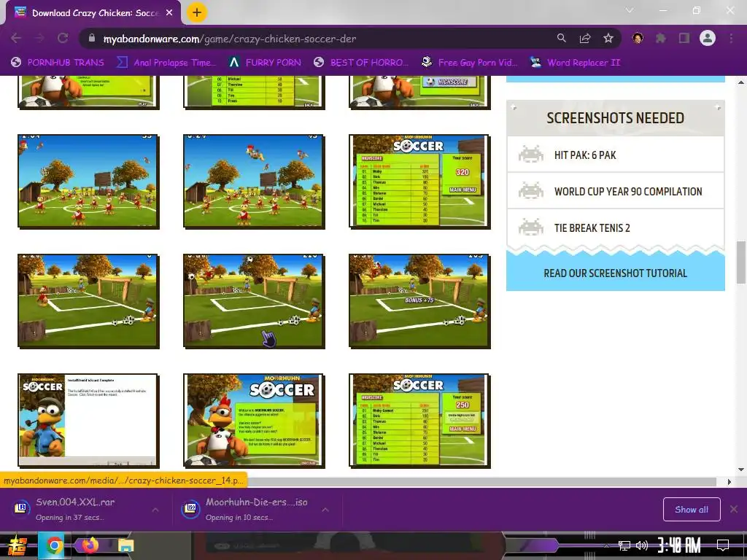
Task: Open Chrome's three-dot menu
Action: (x=731, y=38)
